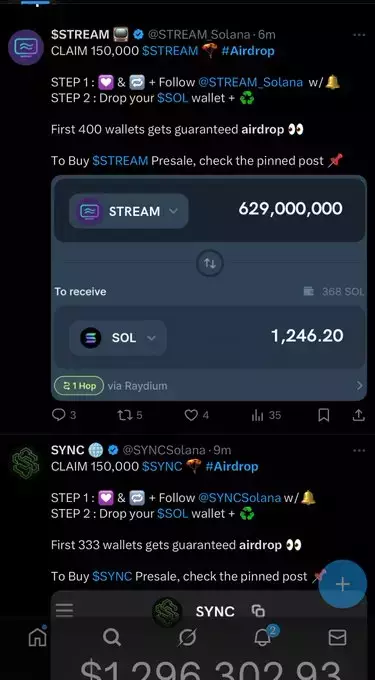Like the $STREAM airdrop post
The image size is (375, 680).
[196, 415]
